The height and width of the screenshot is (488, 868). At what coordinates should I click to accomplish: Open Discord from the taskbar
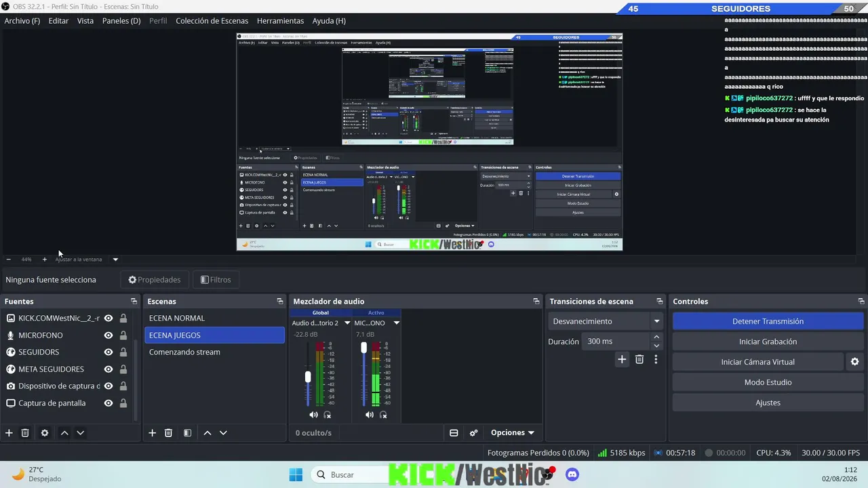pos(572,474)
